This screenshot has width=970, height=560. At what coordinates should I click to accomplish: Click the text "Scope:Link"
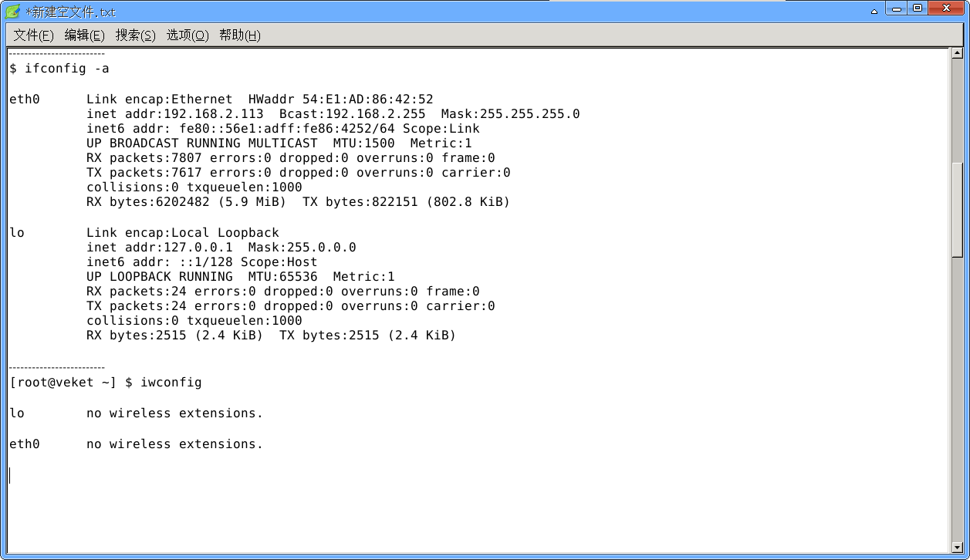click(x=441, y=129)
